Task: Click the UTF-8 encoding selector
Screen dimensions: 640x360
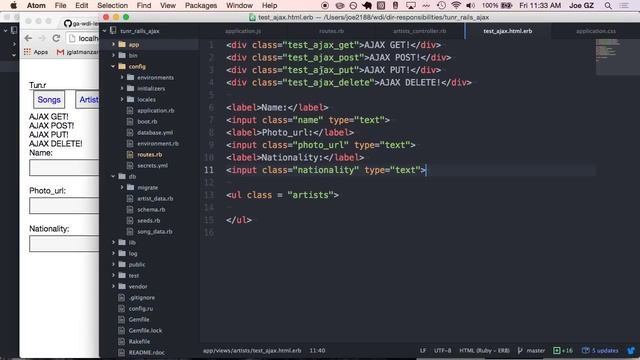Action: pos(442,350)
